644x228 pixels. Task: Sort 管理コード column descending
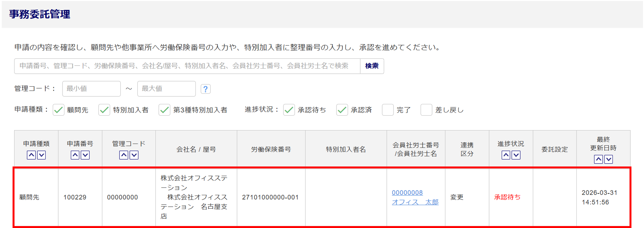tap(134, 155)
